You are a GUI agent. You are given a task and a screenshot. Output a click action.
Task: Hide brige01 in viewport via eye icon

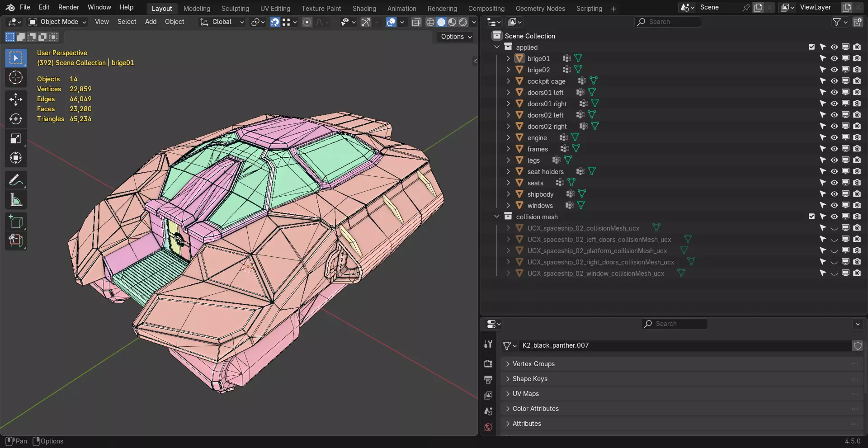pyautogui.click(x=834, y=58)
